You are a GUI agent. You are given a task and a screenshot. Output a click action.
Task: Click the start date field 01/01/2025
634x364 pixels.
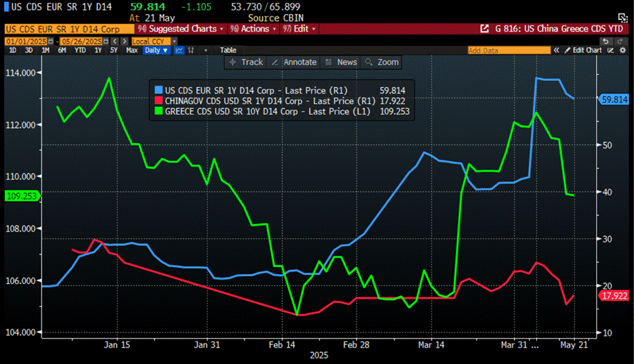click(x=26, y=41)
